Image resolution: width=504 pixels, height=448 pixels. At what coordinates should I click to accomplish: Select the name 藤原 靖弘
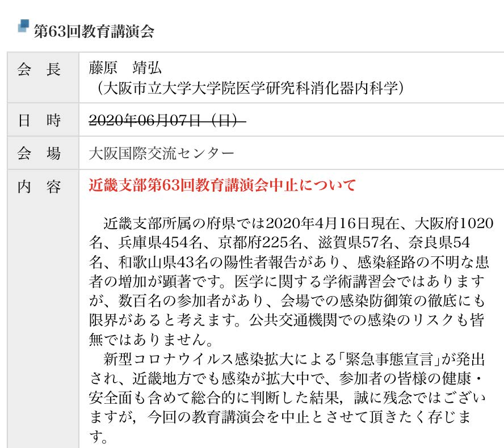[125, 68]
